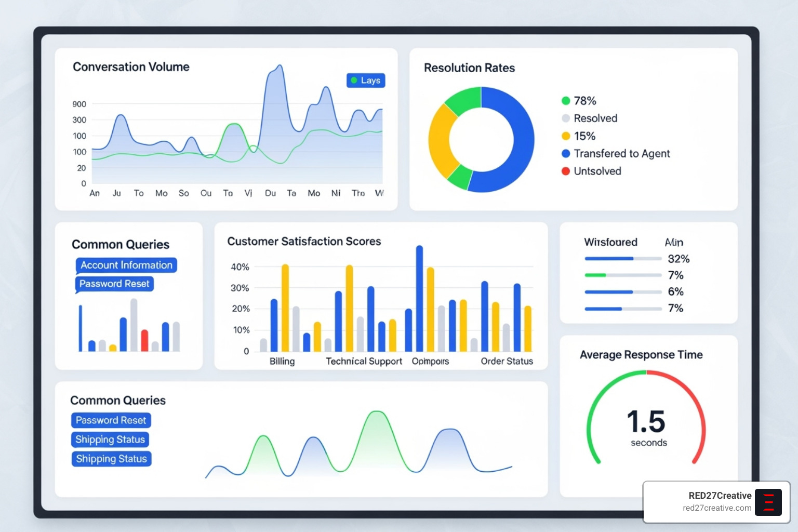The width and height of the screenshot is (798, 532).
Task: Click the Resolved legend label
Action: (595, 118)
